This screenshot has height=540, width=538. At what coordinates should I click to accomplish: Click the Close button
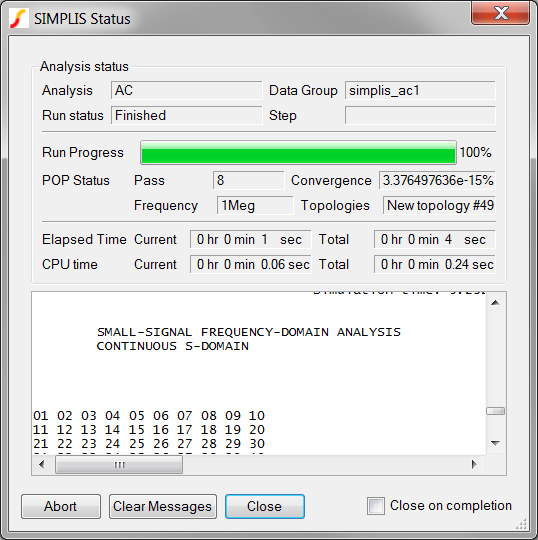265,506
